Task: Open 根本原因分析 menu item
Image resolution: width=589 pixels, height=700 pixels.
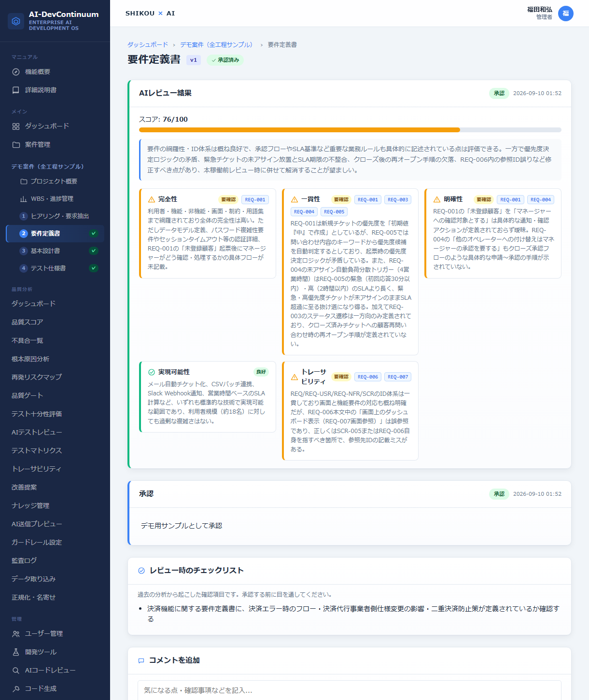Action: [x=30, y=359]
